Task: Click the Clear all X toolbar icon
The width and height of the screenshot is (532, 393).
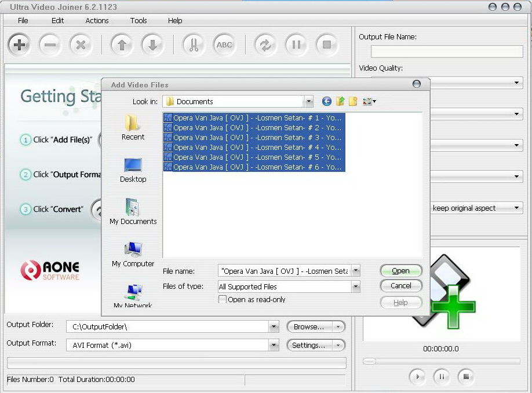Action: pyautogui.click(x=81, y=45)
